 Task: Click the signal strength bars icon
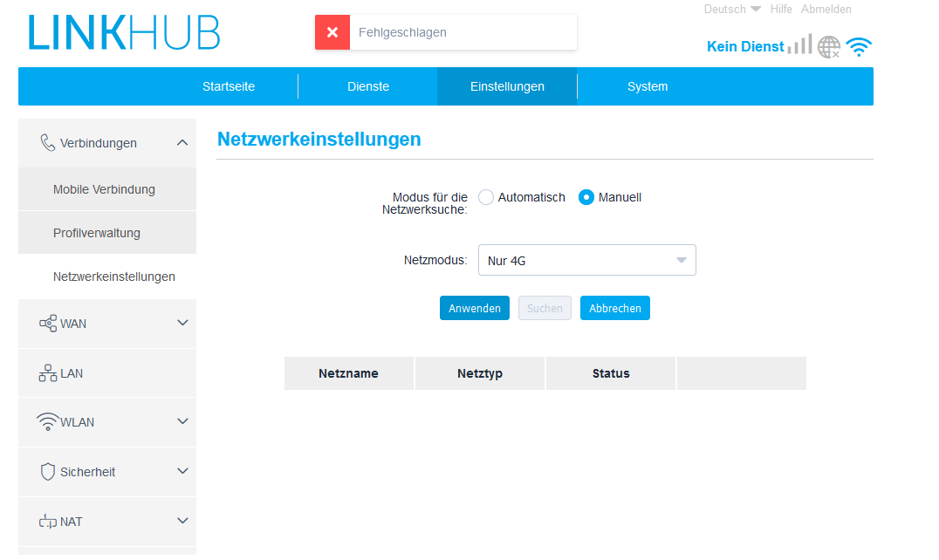799,44
